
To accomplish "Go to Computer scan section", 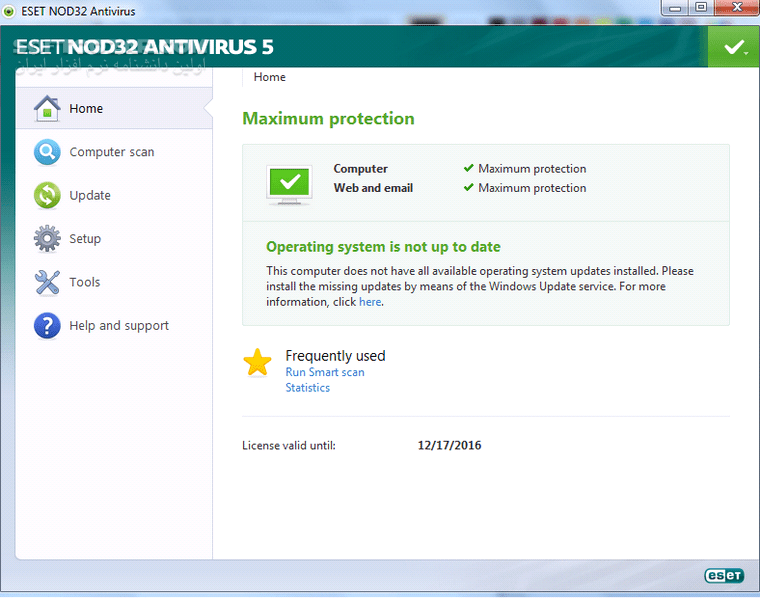I will coord(111,152).
